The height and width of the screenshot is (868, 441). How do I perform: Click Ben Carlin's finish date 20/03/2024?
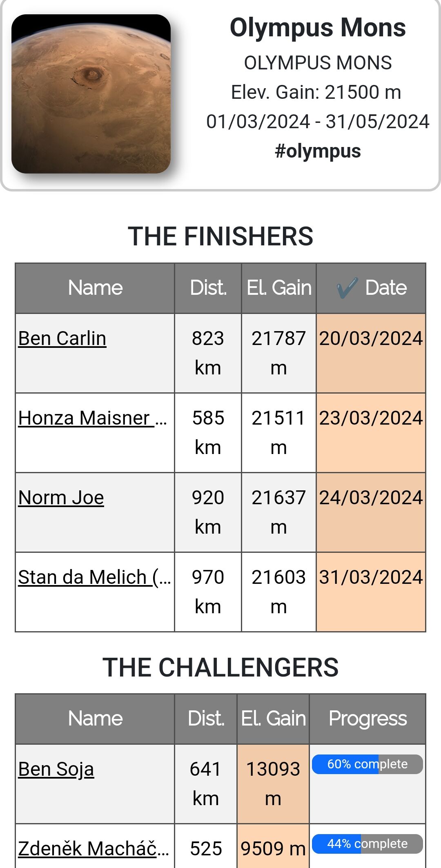pos(371,338)
